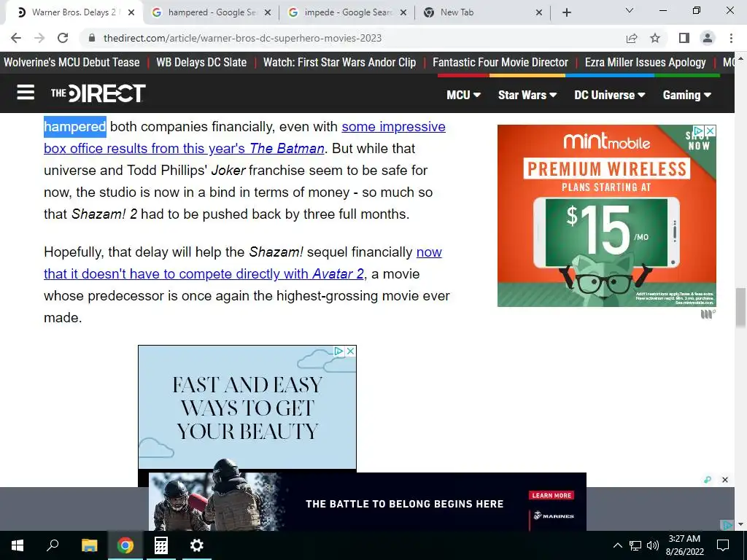Close the bottom Marines banner ad
Image resolution: width=747 pixels, height=560 pixels.
click(x=725, y=480)
